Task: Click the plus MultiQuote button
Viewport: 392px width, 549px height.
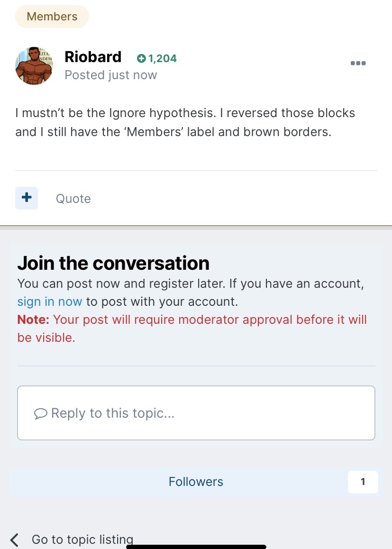Action: (27, 198)
